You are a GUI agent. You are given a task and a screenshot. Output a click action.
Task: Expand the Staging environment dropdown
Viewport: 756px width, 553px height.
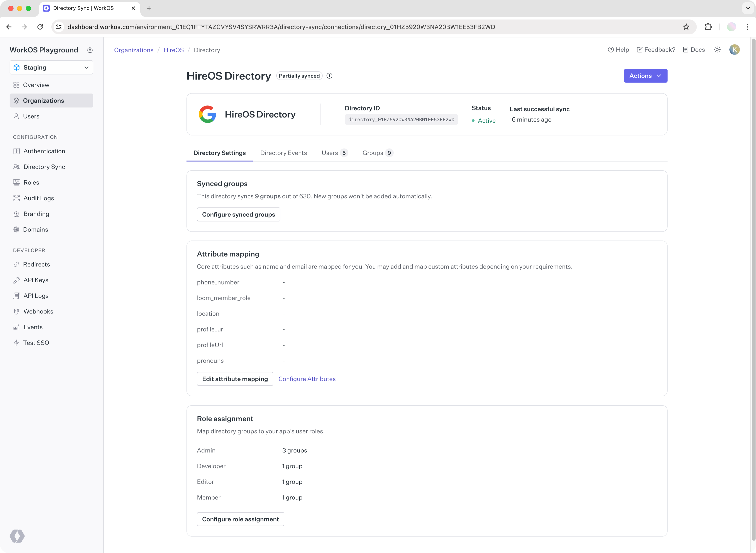51,68
